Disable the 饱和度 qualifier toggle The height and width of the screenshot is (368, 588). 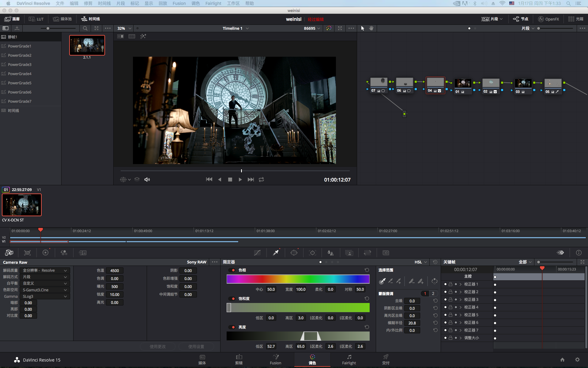[x=233, y=299]
